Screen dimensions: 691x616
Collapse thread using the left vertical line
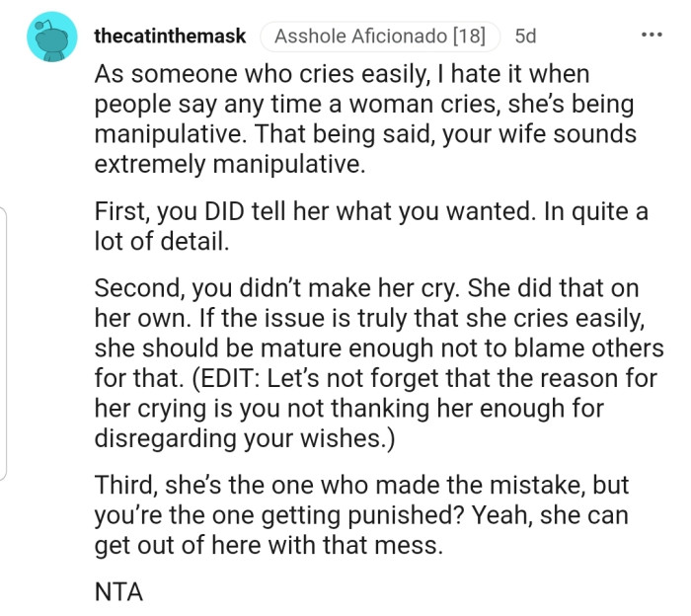pyautogui.click(x=4, y=346)
